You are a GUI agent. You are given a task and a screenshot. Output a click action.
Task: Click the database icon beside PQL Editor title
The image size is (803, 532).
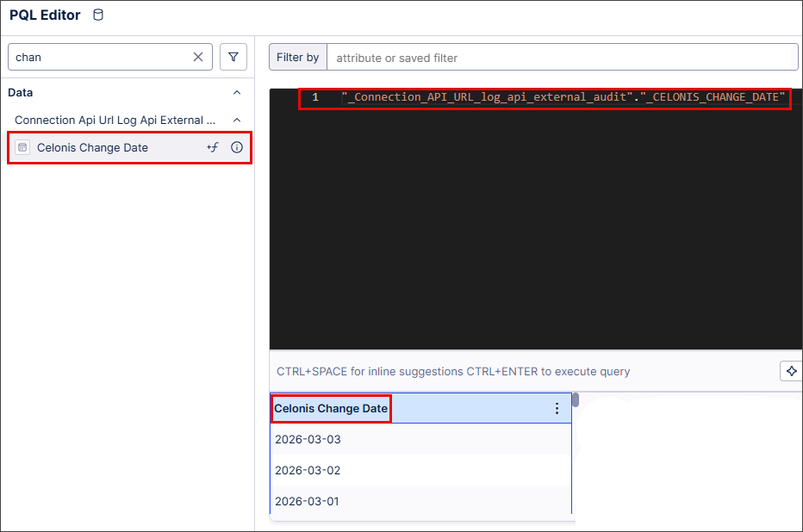[x=98, y=15]
